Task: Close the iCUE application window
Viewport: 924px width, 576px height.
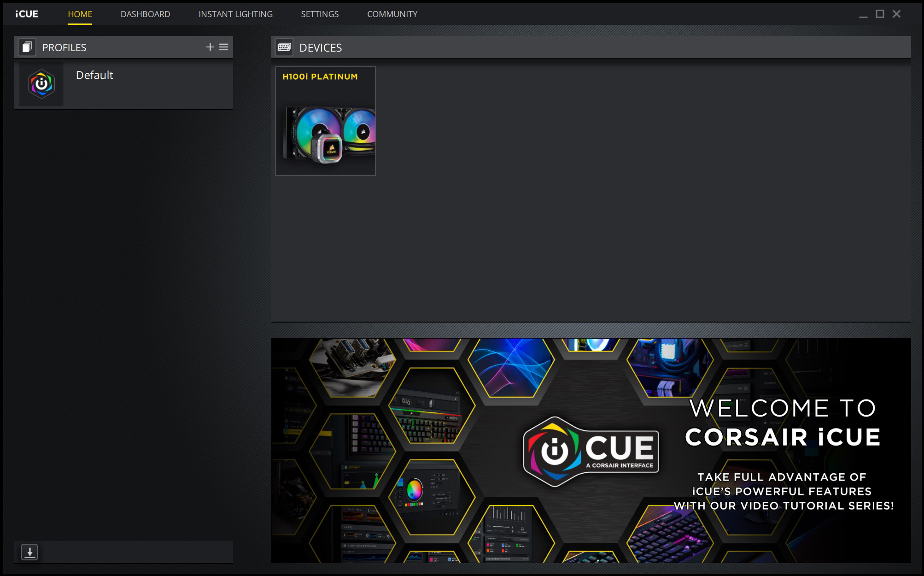Action: (x=896, y=14)
